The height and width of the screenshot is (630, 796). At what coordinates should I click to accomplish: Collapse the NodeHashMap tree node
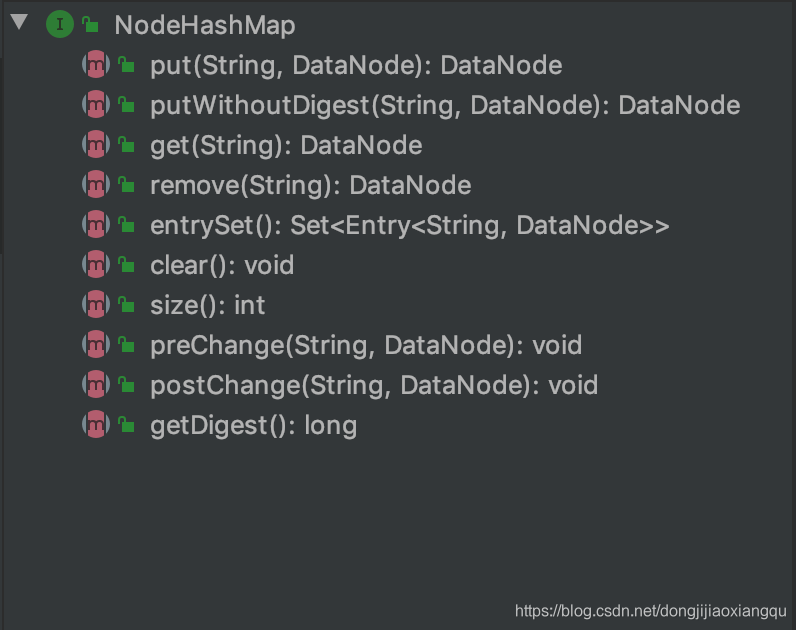pos(18,23)
